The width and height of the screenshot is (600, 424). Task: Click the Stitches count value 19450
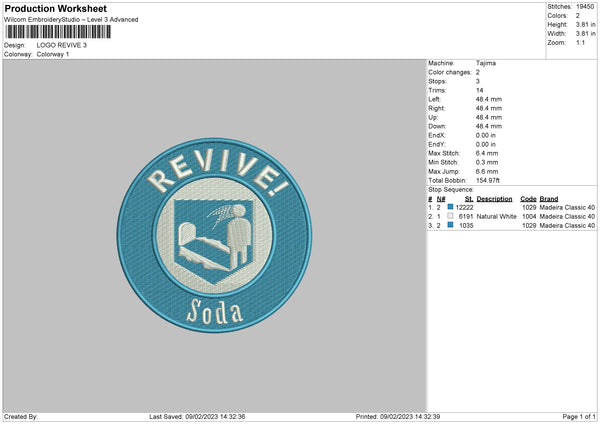(586, 8)
